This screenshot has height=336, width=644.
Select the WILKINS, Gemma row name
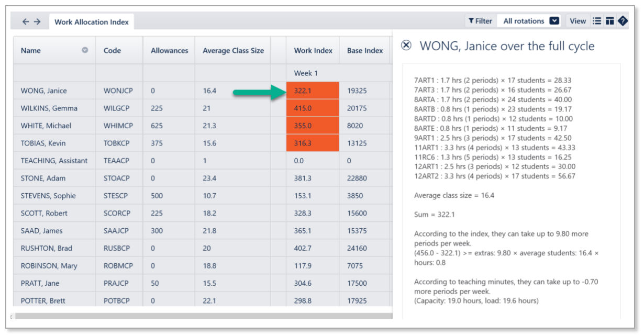49,108
